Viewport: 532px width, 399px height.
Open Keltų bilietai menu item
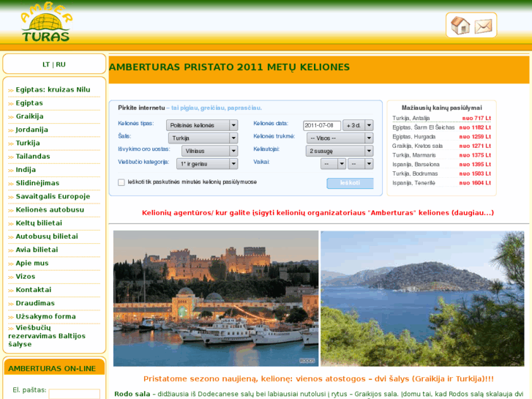pos(39,223)
